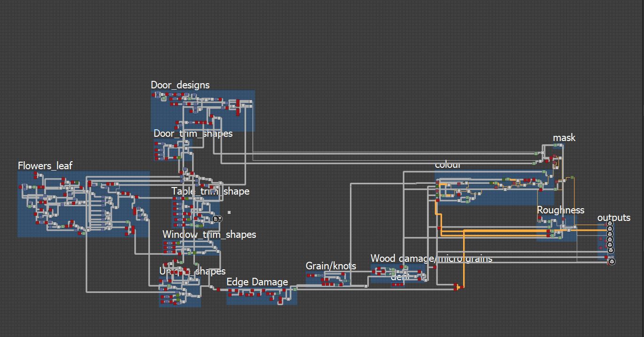Select the Door_designs frame title
Screen dimensions: 644x337
[x=180, y=85]
